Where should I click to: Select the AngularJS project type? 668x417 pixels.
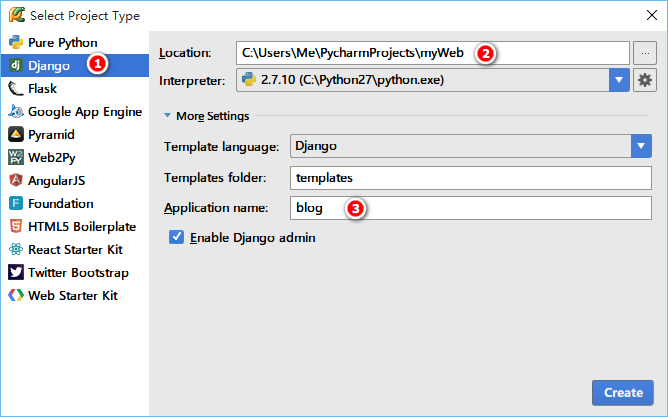(75, 180)
